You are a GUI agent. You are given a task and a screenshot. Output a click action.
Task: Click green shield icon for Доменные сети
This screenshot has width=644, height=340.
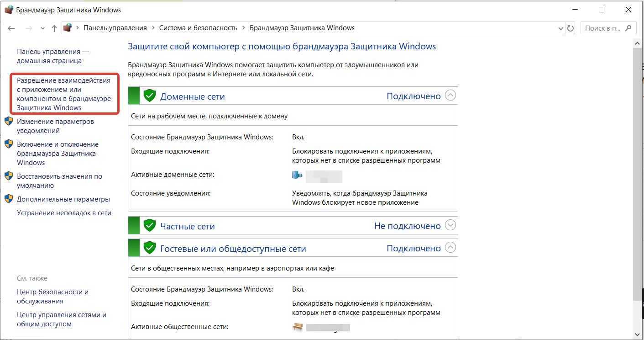click(x=150, y=96)
